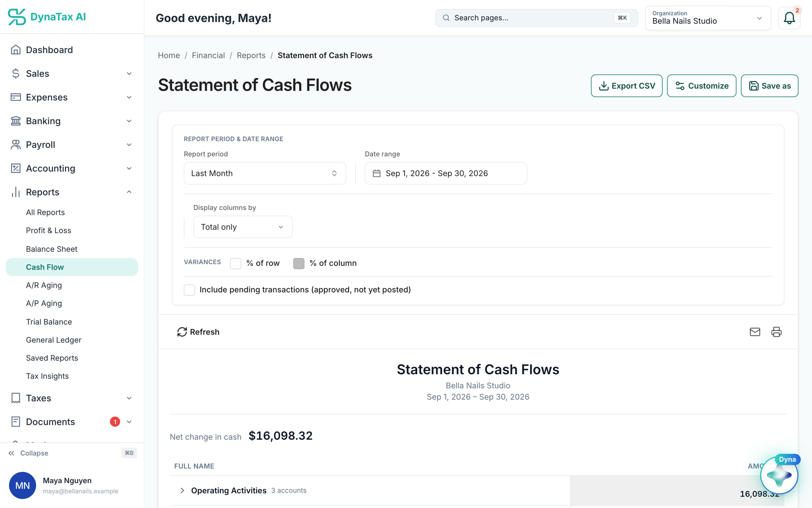The width and height of the screenshot is (812, 508).
Task: Refresh the report
Action: (198, 332)
